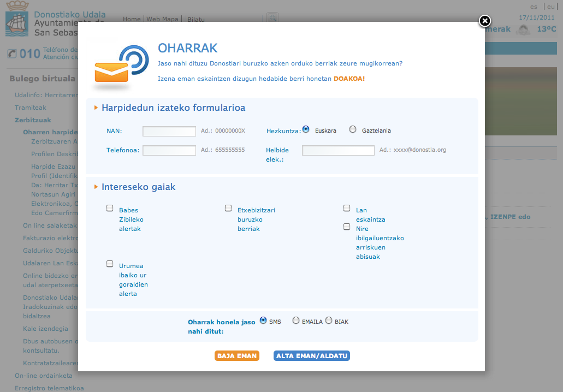The height and width of the screenshot is (392, 563).
Task: Check Urumea ibaiko ur goraldien alerta
Action: point(110,264)
